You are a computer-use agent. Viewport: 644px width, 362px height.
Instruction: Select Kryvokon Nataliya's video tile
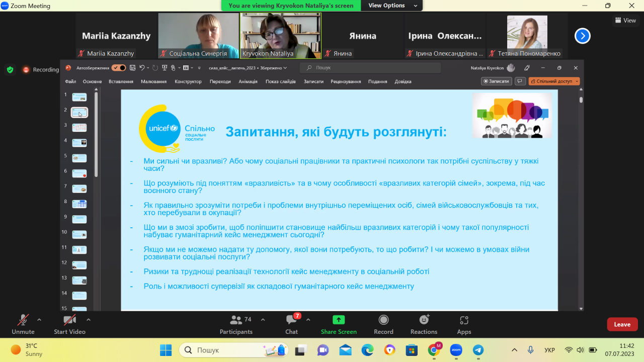[x=281, y=36]
